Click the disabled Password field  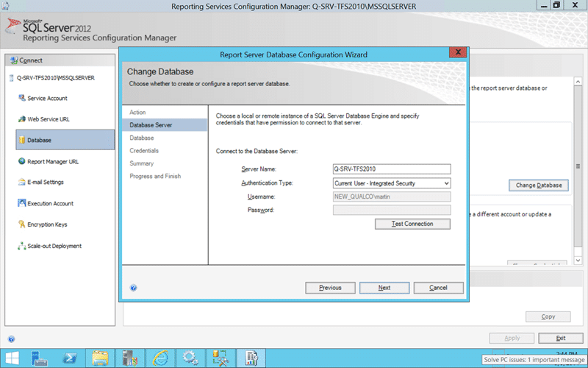(x=392, y=210)
